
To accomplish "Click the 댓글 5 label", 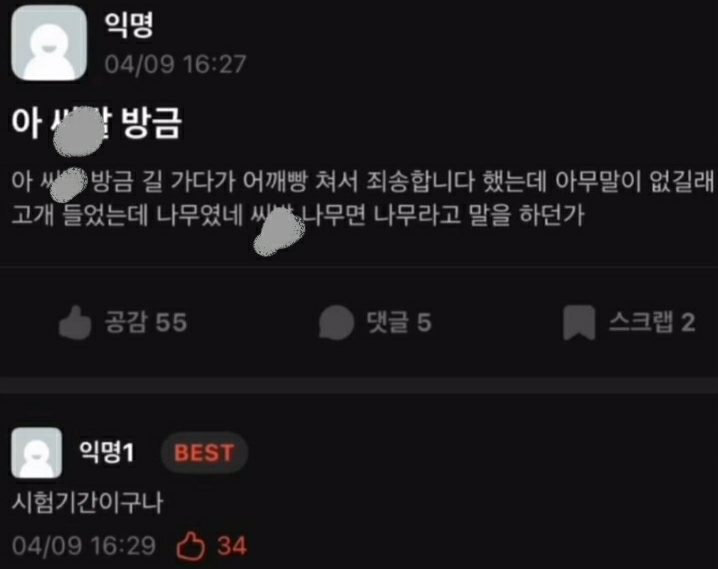I will pyautogui.click(x=399, y=322).
